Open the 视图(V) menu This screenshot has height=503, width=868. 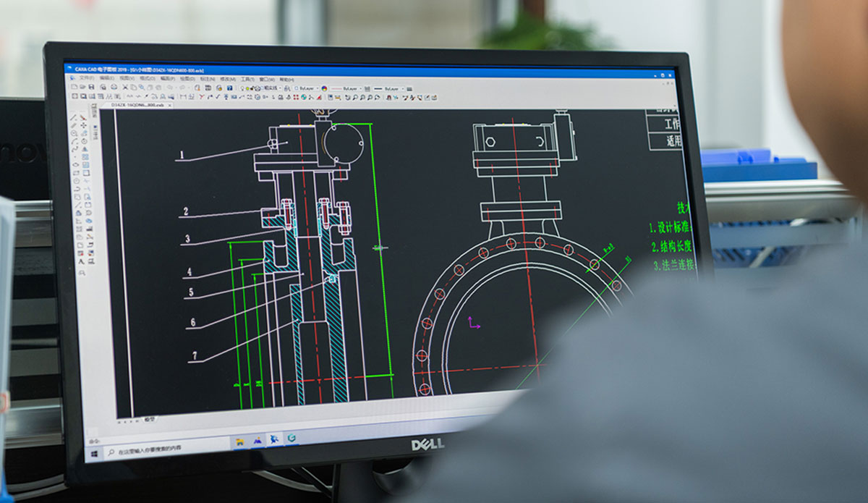pos(127,80)
